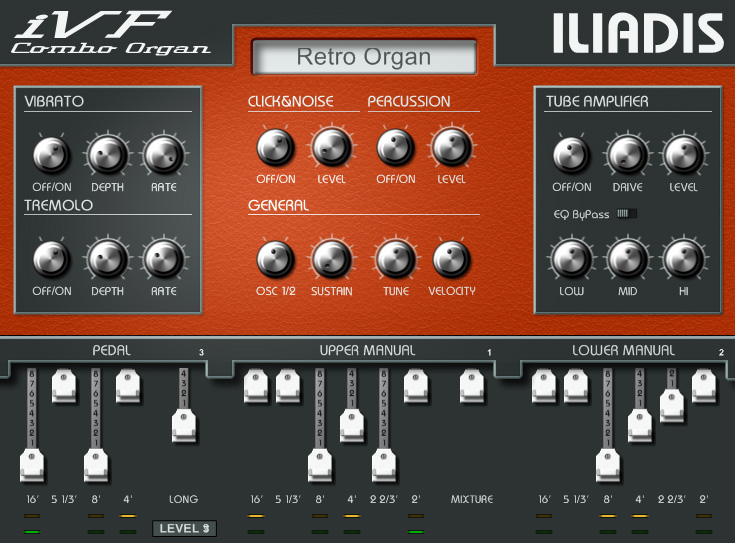This screenshot has height=543, width=735.
Task: Click the TUNE knob
Action: [396, 259]
